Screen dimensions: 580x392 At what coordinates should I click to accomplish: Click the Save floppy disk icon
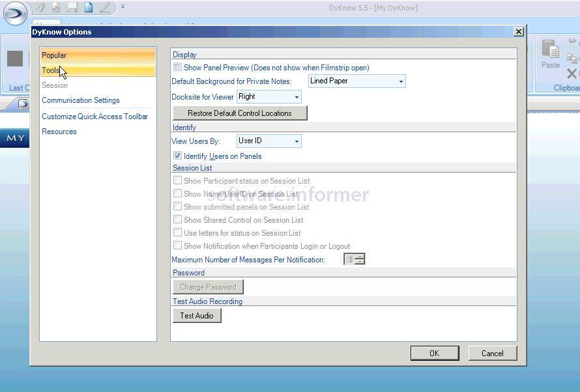72,7
